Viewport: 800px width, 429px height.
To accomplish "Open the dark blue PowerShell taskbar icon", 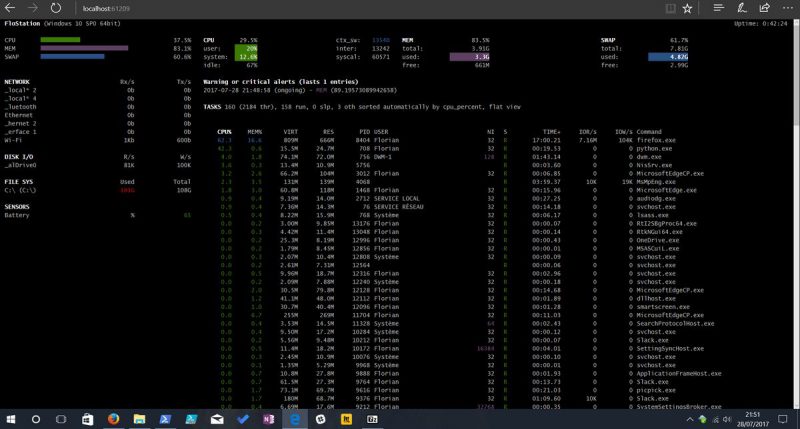I will pos(165,419).
